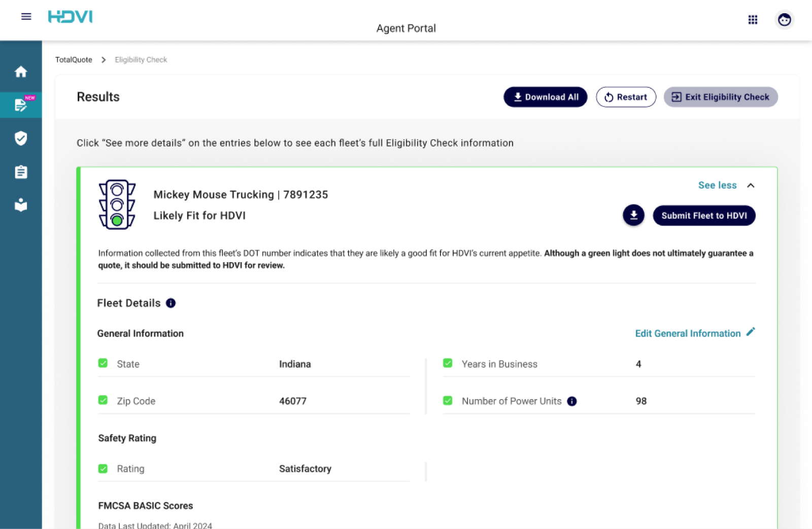Collapse fleet card with chevron
This screenshot has height=529, width=812.
pyautogui.click(x=751, y=186)
